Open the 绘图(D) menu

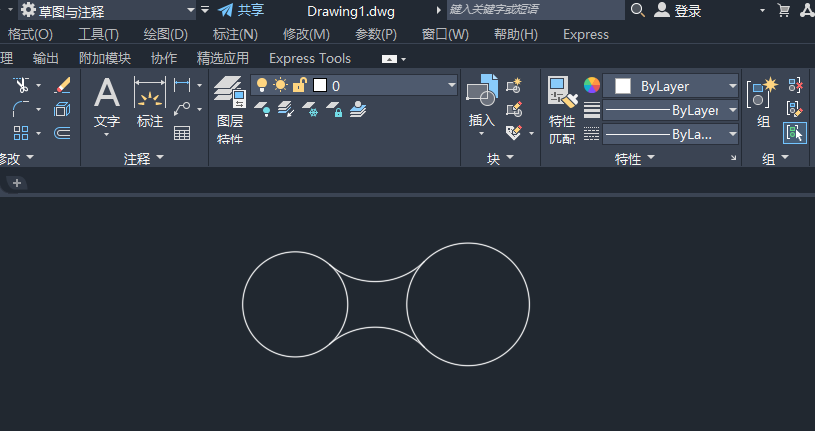[x=165, y=34]
